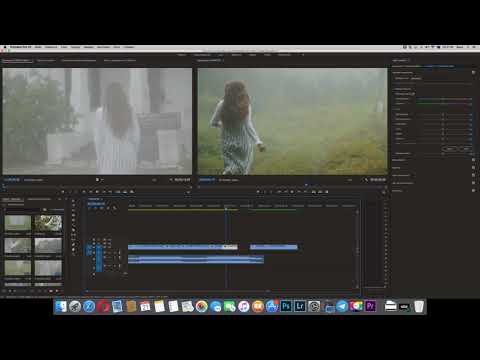
Task: Click the Temperature slider
Action: (443, 99)
